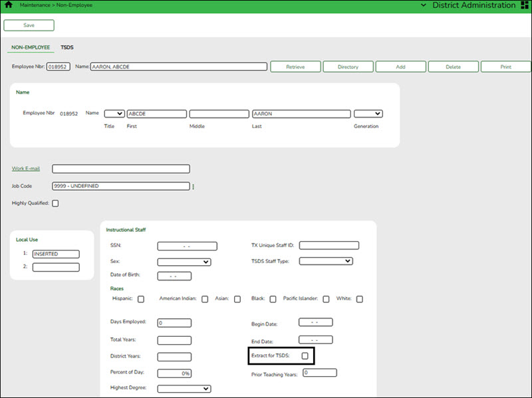
Task: Click the Print button
Action: click(x=505, y=67)
